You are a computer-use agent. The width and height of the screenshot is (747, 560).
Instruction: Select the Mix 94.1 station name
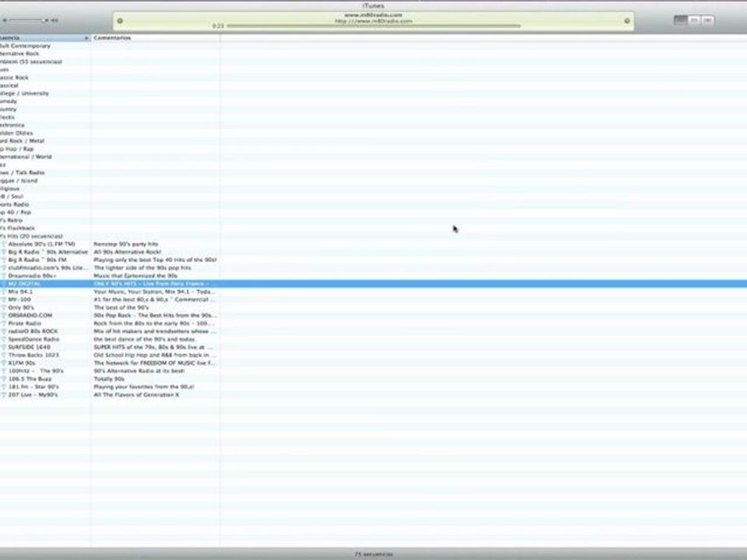20,292
